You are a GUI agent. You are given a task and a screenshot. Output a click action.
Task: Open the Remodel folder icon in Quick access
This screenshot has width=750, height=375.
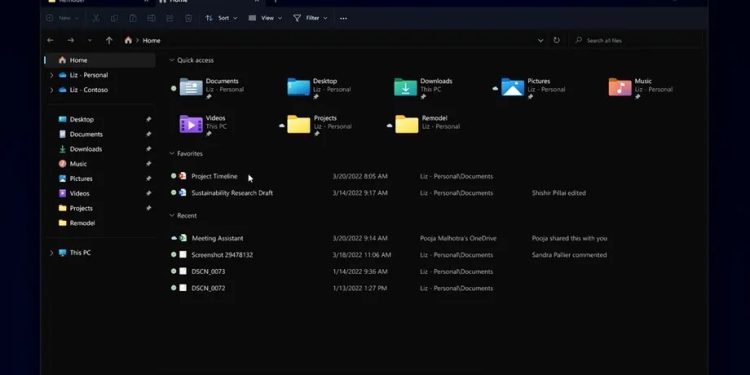tap(407, 124)
